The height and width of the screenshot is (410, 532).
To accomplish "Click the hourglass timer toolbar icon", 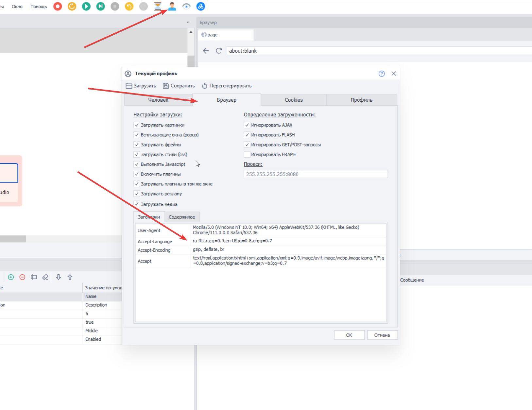I will (158, 6).
